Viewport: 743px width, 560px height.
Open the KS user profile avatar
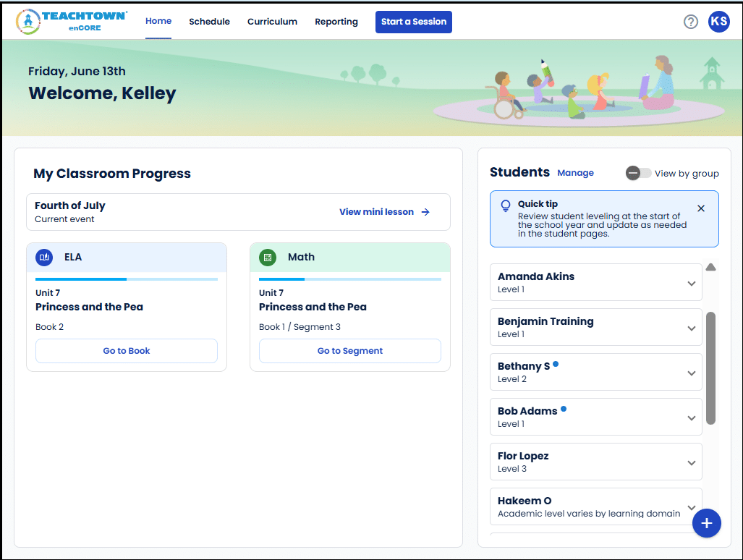[x=718, y=22]
